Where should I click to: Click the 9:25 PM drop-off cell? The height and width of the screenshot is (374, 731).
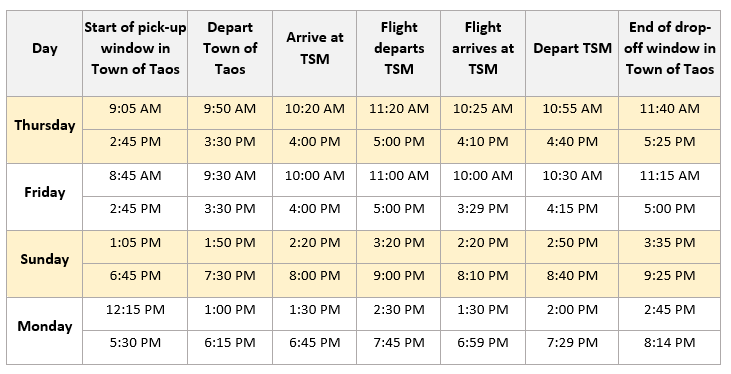point(669,280)
